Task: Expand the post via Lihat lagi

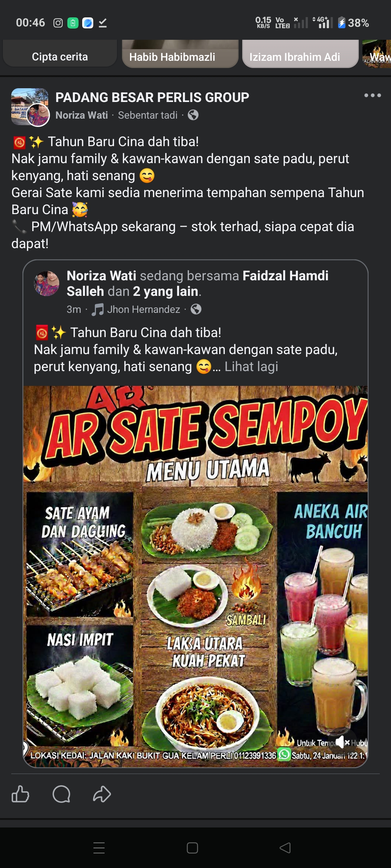Action: tap(251, 367)
